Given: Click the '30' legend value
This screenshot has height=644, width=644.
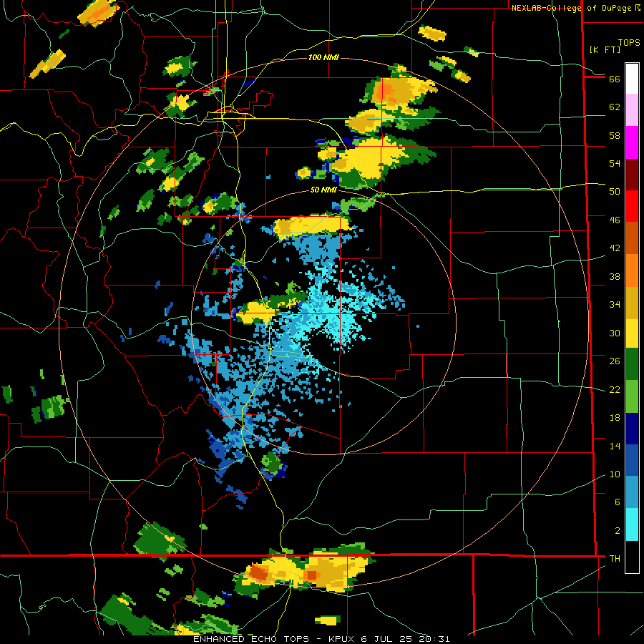Looking at the screenshot, I should 615,333.
